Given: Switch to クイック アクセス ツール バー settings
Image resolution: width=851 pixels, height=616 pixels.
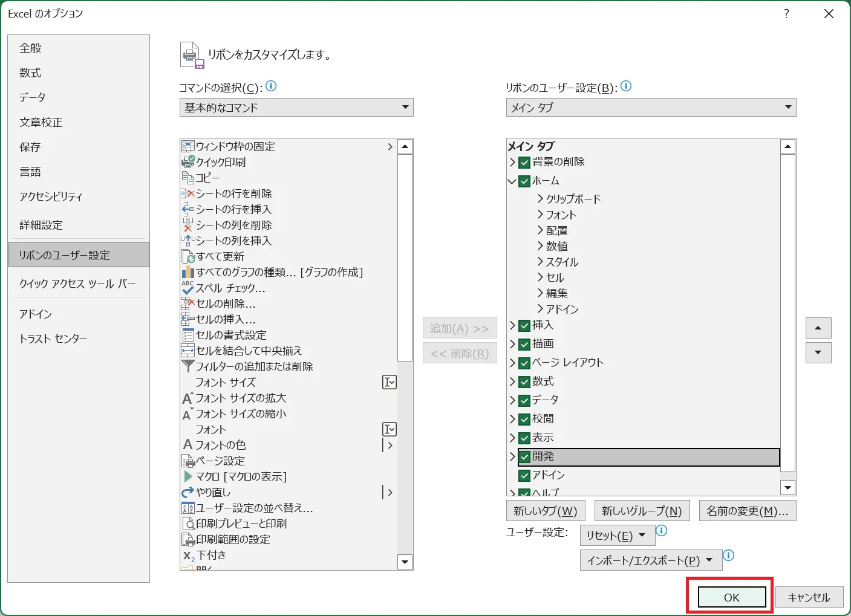Looking at the screenshot, I should [x=77, y=284].
